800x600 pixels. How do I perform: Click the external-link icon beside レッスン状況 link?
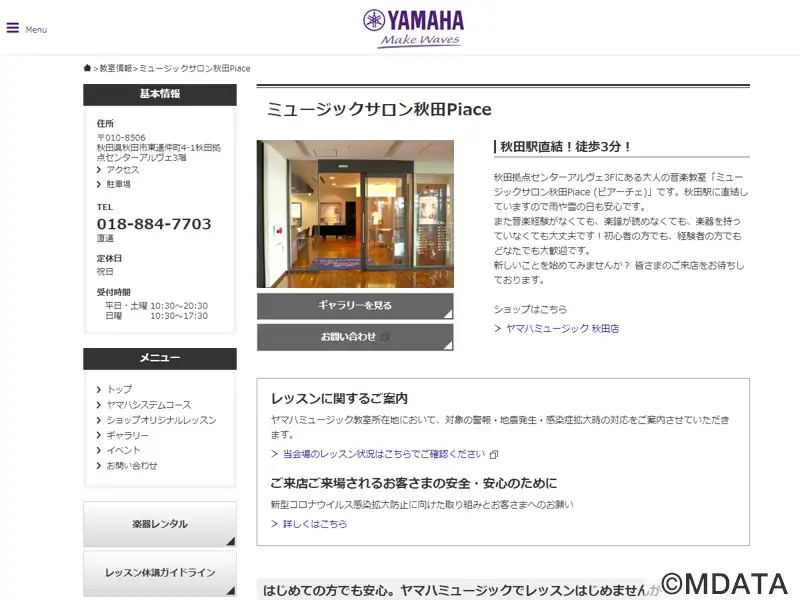pos(494,454)
